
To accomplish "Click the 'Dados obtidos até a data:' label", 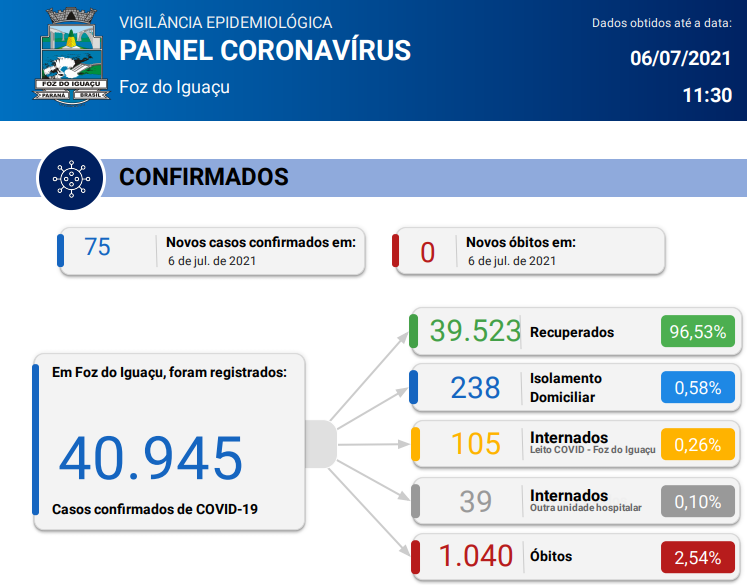I will 662,23.
